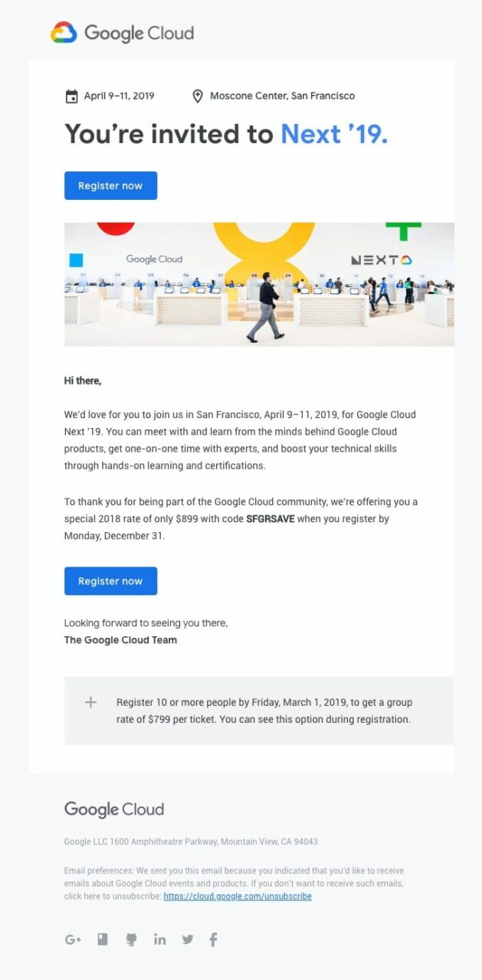Viewport: 482px width, 980px height.
Task: Open the Google+ icon in the footer
Action: tap(73, 939)
